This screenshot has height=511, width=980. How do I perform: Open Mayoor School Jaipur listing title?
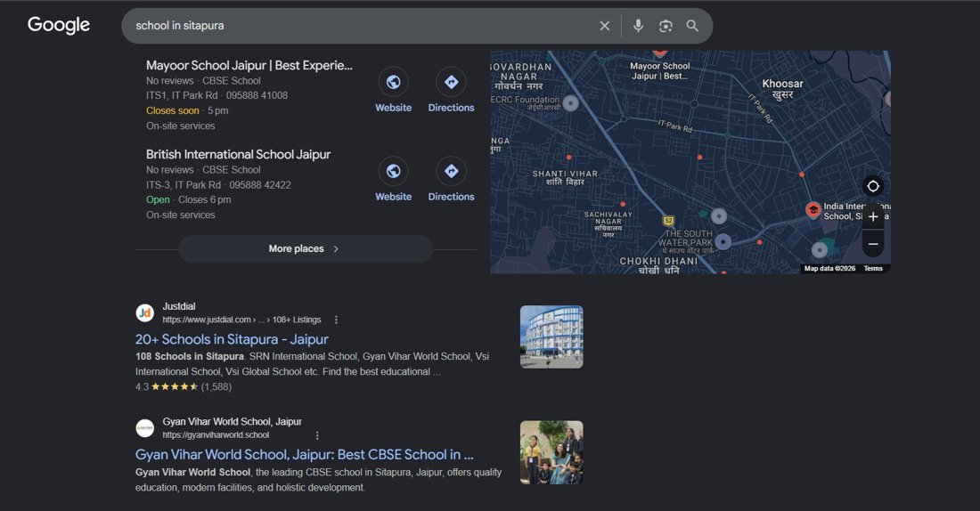pyautogui.click(x=249, y=66)
